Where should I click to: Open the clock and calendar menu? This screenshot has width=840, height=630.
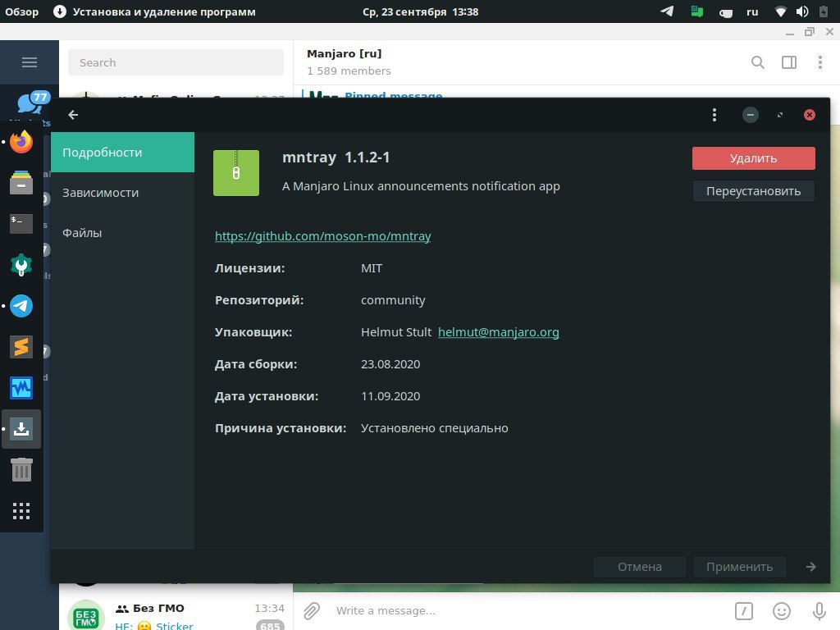pyautogui.click(x=421, y=11)
